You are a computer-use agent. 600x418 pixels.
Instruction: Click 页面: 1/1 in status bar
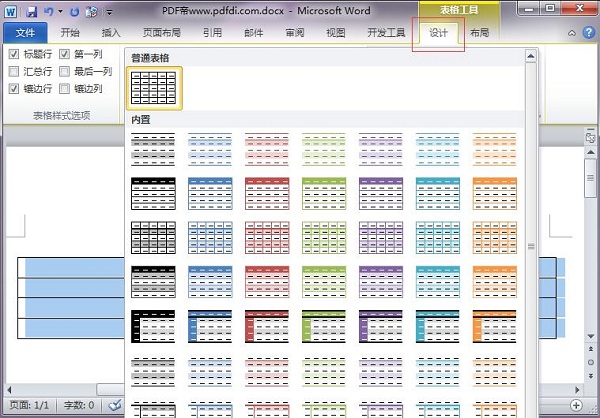(x=29, y=405)
